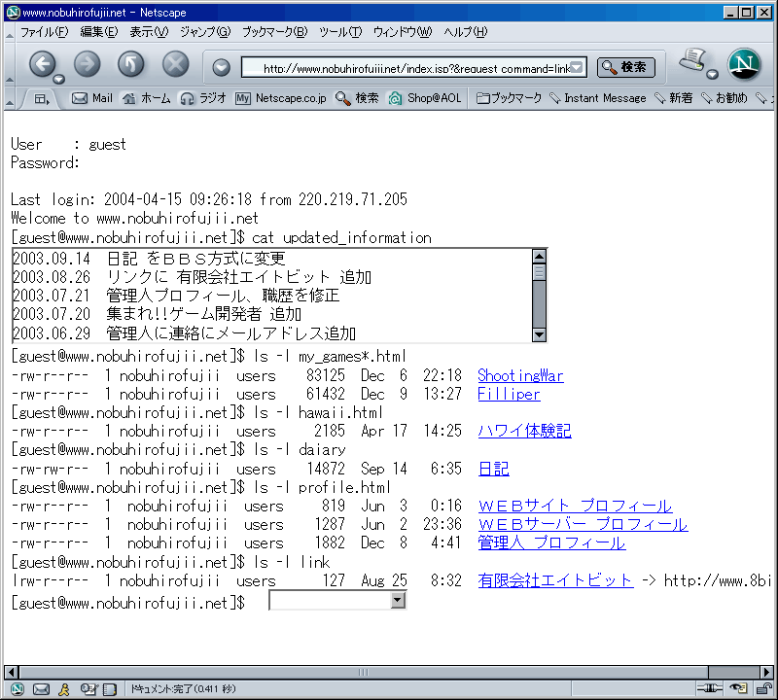Open the ハワイ体験記 link

point(524,431)
